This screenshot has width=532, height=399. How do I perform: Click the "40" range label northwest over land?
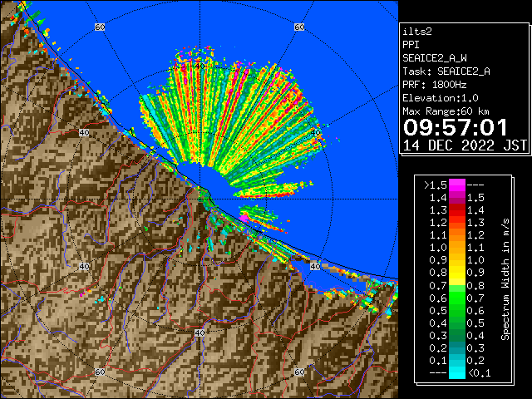84,132
